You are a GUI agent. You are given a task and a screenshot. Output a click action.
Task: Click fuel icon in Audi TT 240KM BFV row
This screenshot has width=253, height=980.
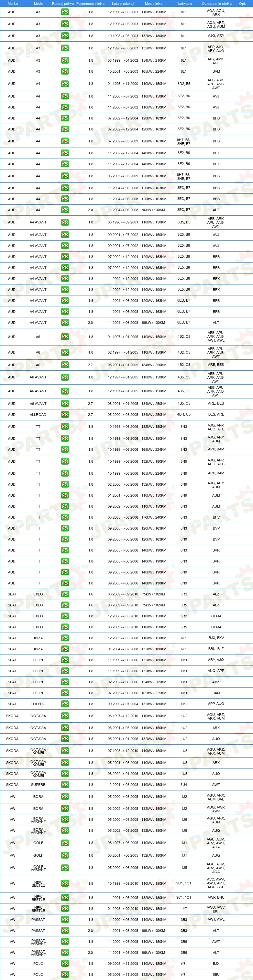pos(65,517)
